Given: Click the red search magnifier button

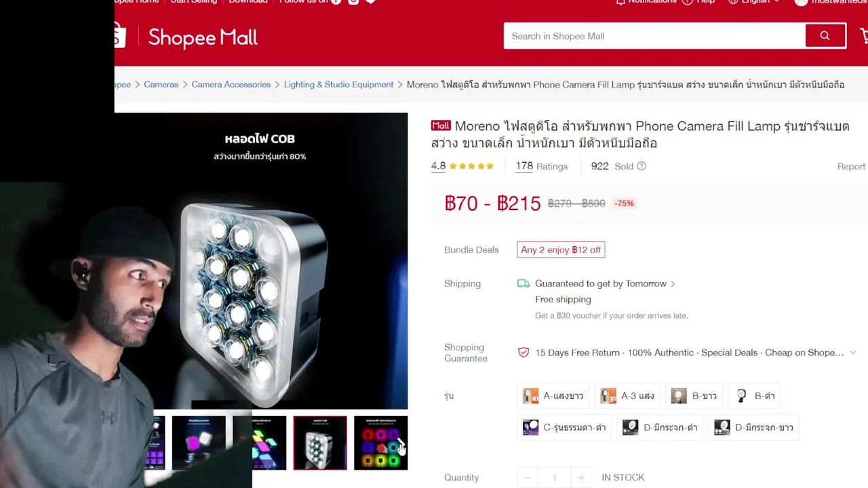Looking at the screenshot, I should (x=825, y=36).
